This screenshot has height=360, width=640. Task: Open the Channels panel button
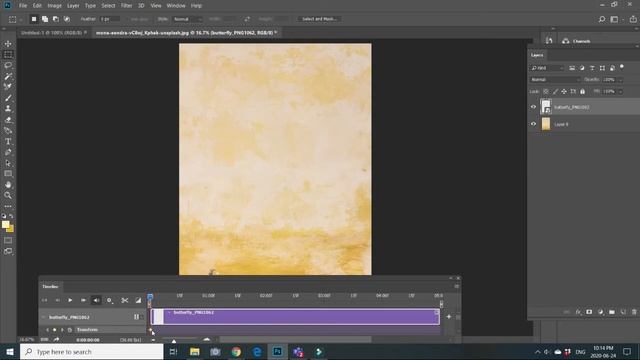pos(576,41)
